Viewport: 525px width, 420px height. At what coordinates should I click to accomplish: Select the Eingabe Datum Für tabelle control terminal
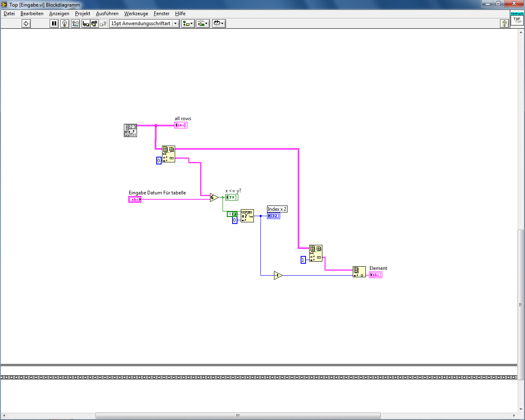135,199
